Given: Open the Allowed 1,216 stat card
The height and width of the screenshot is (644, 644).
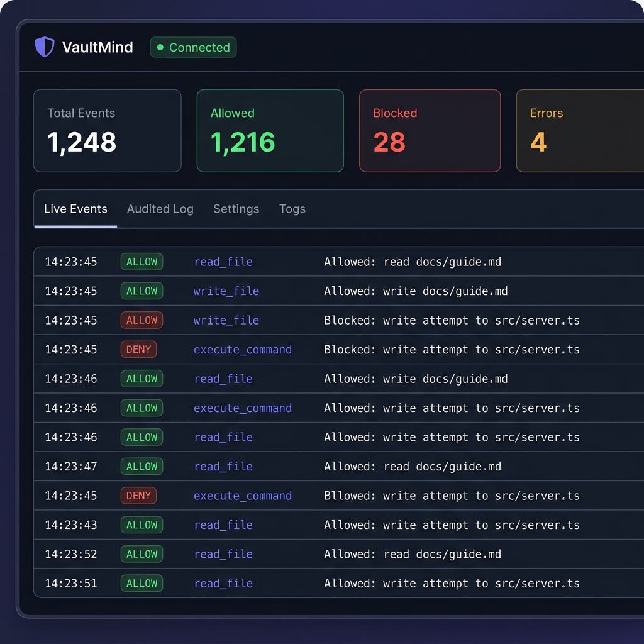Looking at the screenshot, I should [270, 131].
